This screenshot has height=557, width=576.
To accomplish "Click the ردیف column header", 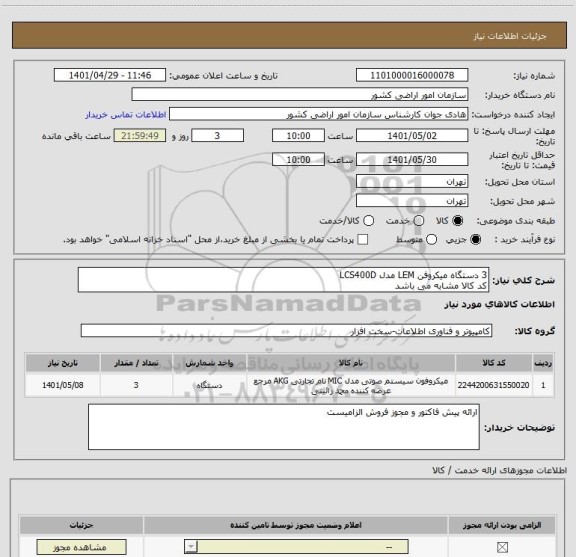I will (x=543, y=363).
